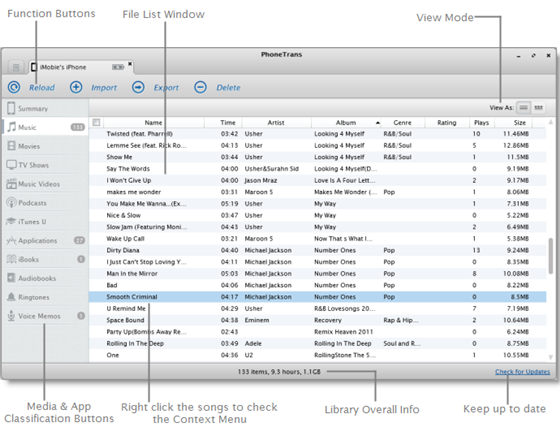
Task: Click the Applications count badge
Action: tap(79, 240)
